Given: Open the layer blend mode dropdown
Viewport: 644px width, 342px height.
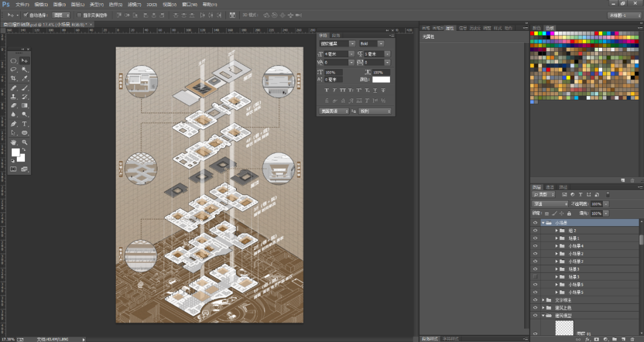Looking at the screenshot, I should pyautogui.click(x=550, y=204).
